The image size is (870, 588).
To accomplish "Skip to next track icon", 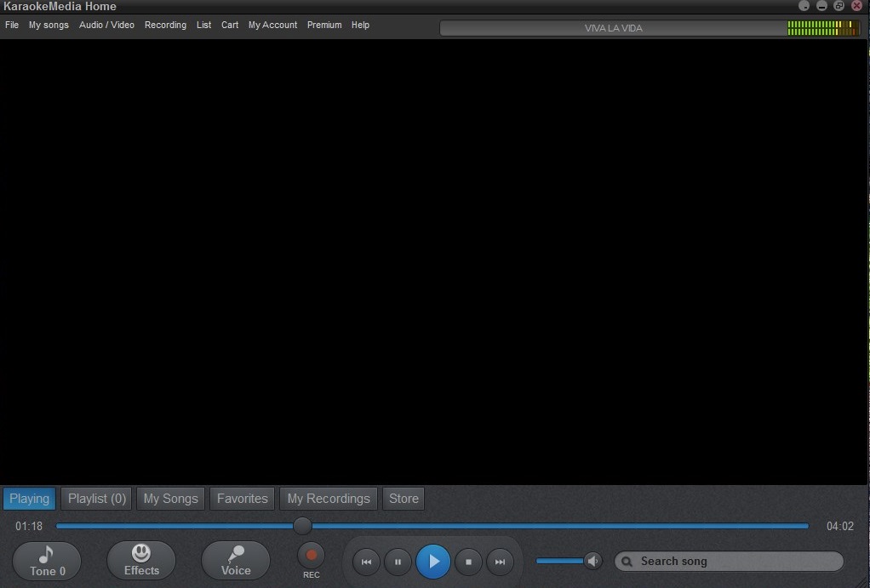I will [501, 562].
